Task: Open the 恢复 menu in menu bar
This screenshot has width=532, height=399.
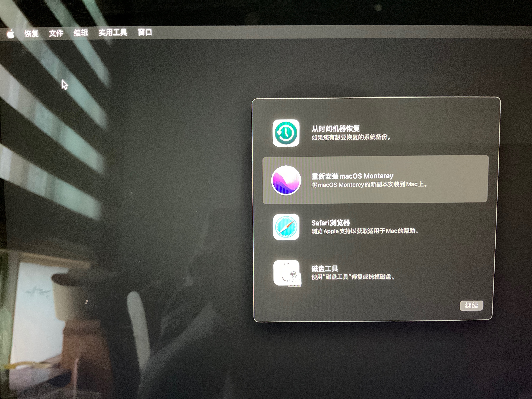Action: [31, 33]
